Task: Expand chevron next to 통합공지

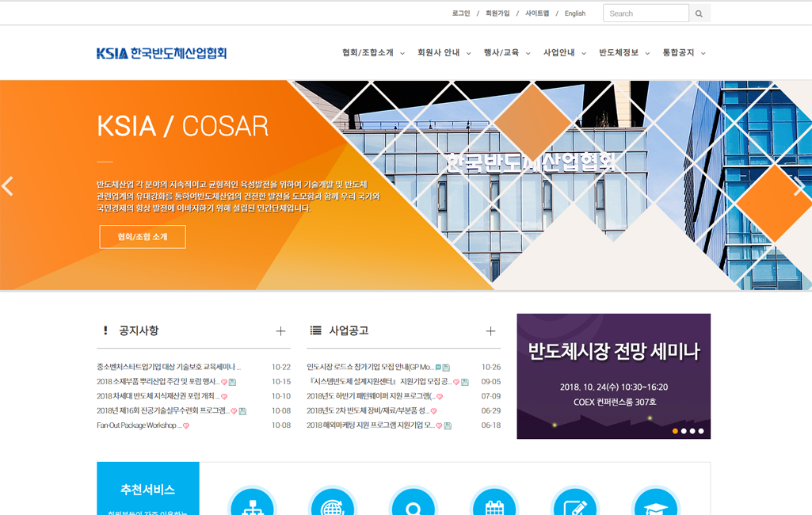Action: (703, 53)
